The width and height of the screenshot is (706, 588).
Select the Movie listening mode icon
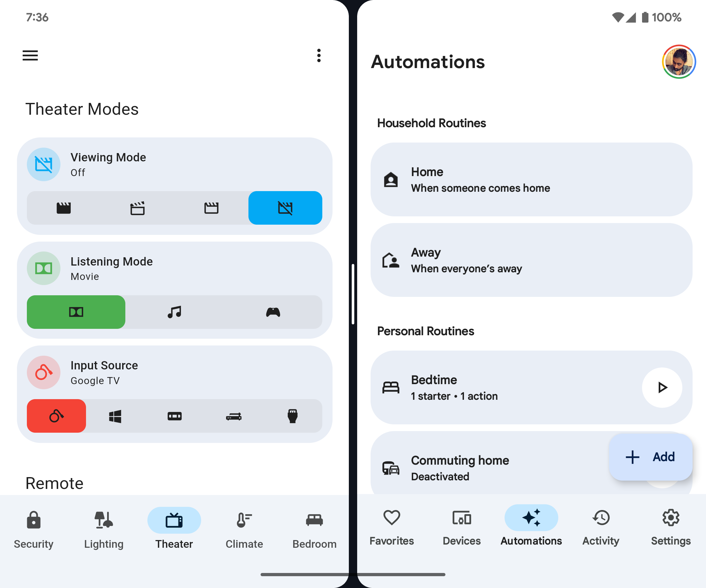[76, 311]
